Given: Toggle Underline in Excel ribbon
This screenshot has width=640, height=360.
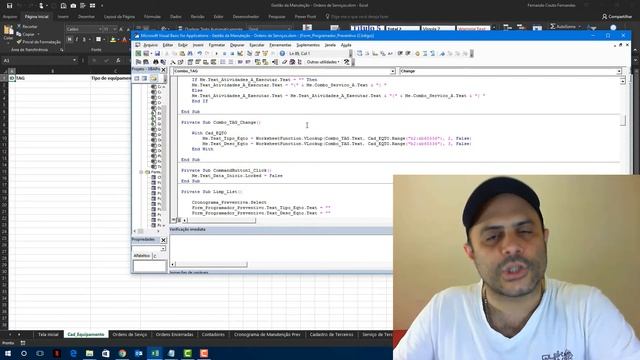Looking at the screenshot, I should tap(84, 40).
